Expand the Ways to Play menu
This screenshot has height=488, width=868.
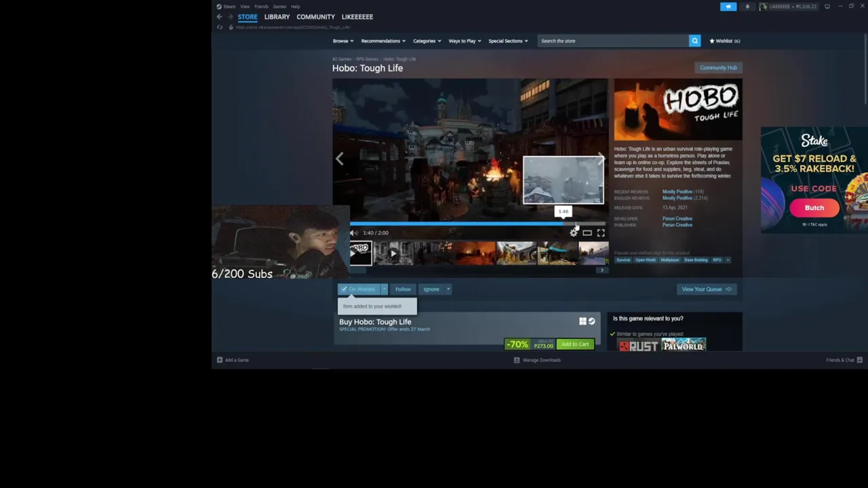pyautogui.click(x=465, y=41)
